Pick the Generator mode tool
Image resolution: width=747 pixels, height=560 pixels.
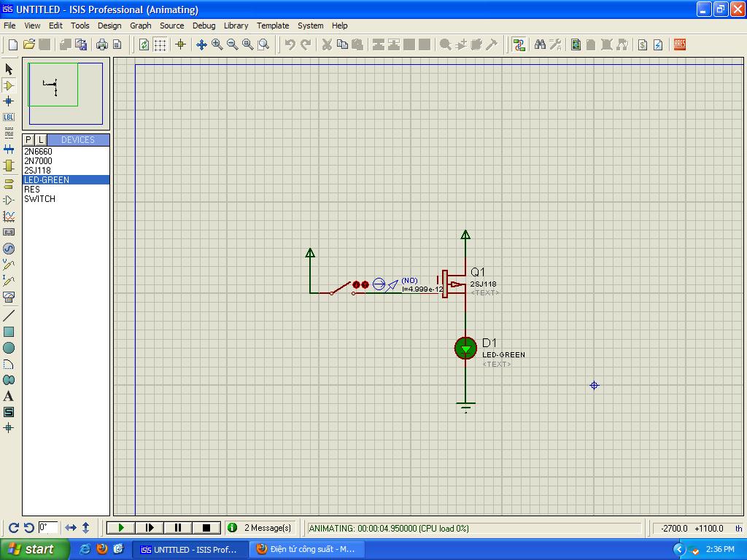pos(9,249)
